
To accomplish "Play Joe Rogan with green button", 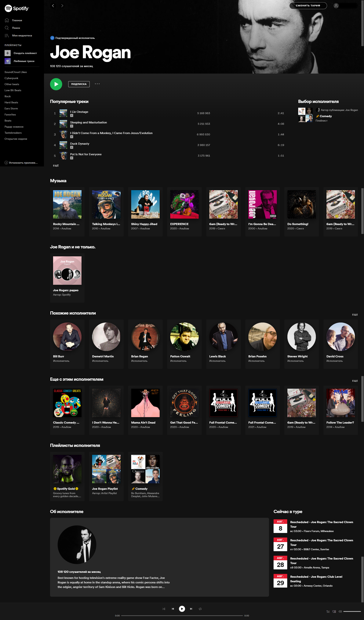I will coord(56,84).
